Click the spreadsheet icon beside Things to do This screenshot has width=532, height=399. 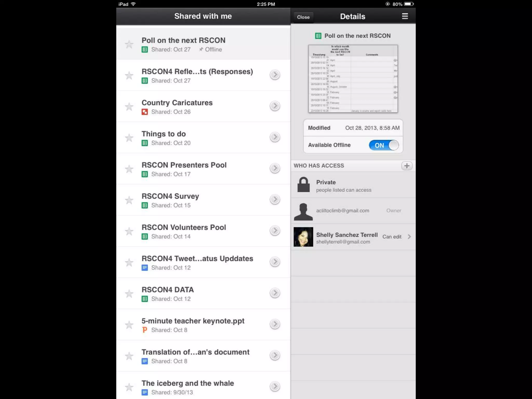pyautogui.click(x=145, y=143)
